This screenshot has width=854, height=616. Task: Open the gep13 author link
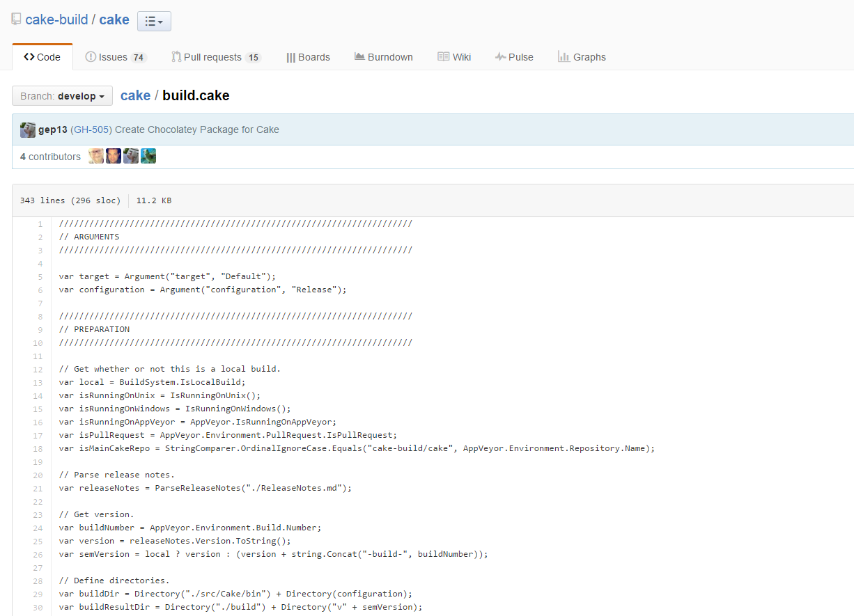(53, 129)
